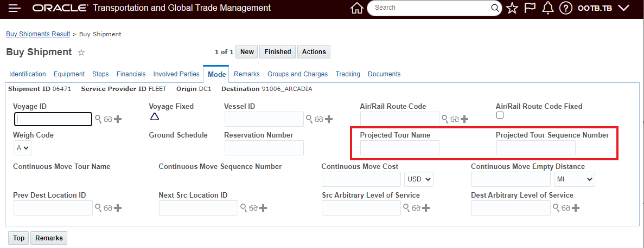The height and width of the screenshot is (248, 644).
Task: Open the notifications bell
Action: click(x=548, y=8)
